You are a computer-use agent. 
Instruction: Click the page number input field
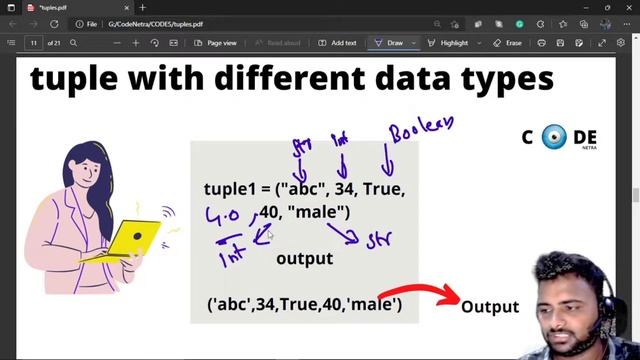click(33, 43)
